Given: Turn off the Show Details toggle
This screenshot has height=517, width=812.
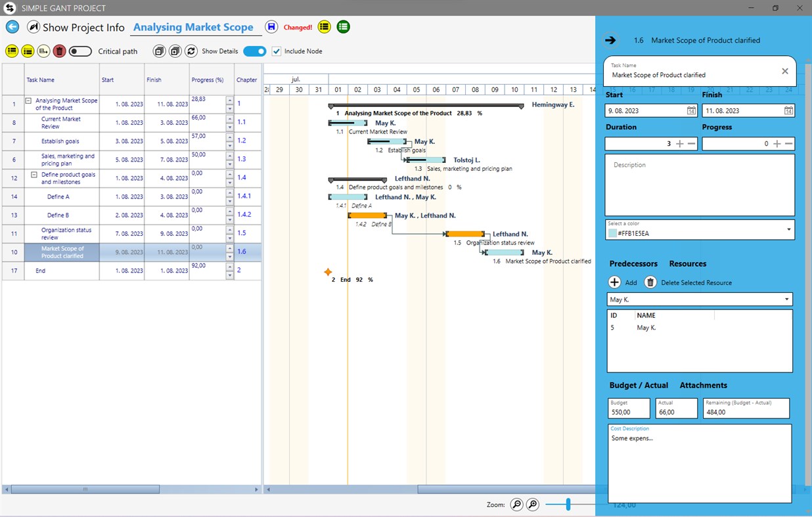Looking at the screenshot, I should (x=254, y=51).
